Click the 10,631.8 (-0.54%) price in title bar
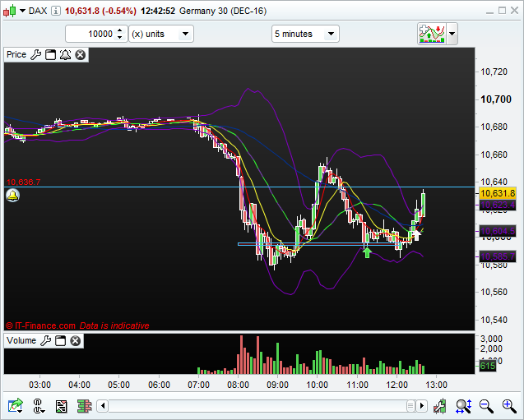 click(100, 11)
